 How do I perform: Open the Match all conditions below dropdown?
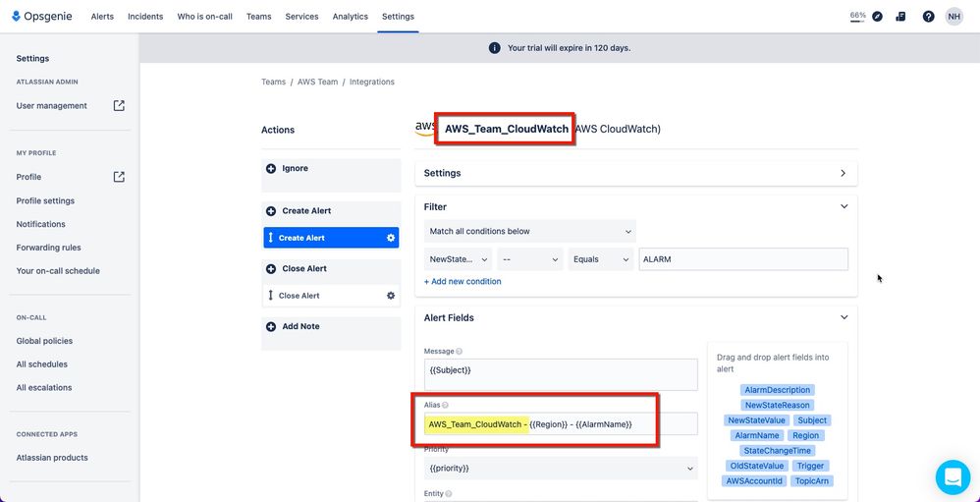click(x=530, y=231)
